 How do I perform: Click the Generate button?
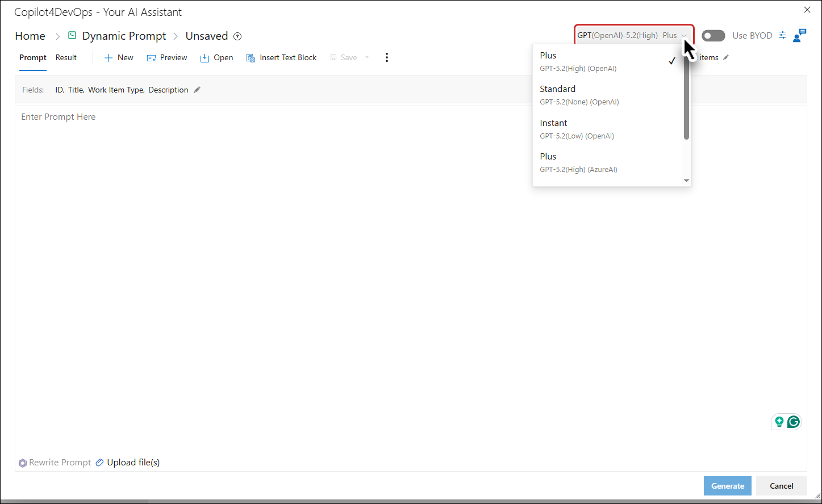point(728,486)
